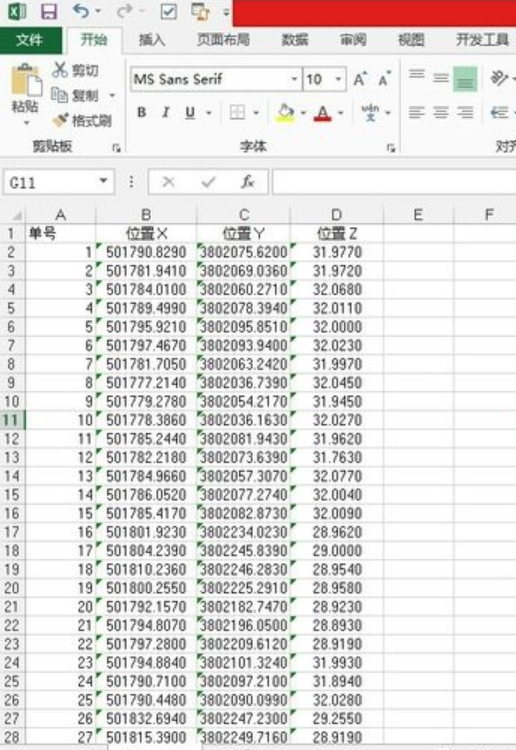Click the cell borders icon

pyautogui.click(x=238, y=113)
